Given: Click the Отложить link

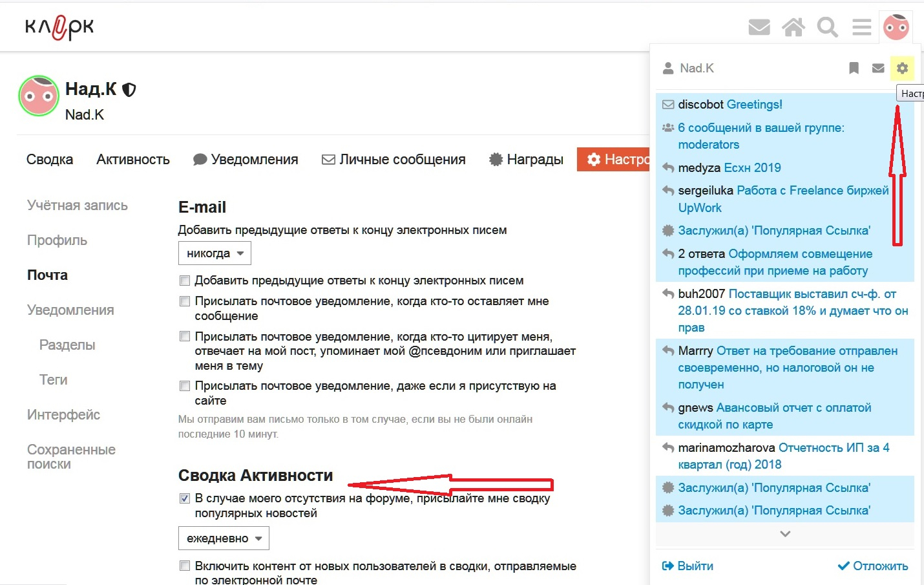Looking at the screenshot, I should [873, 566].
